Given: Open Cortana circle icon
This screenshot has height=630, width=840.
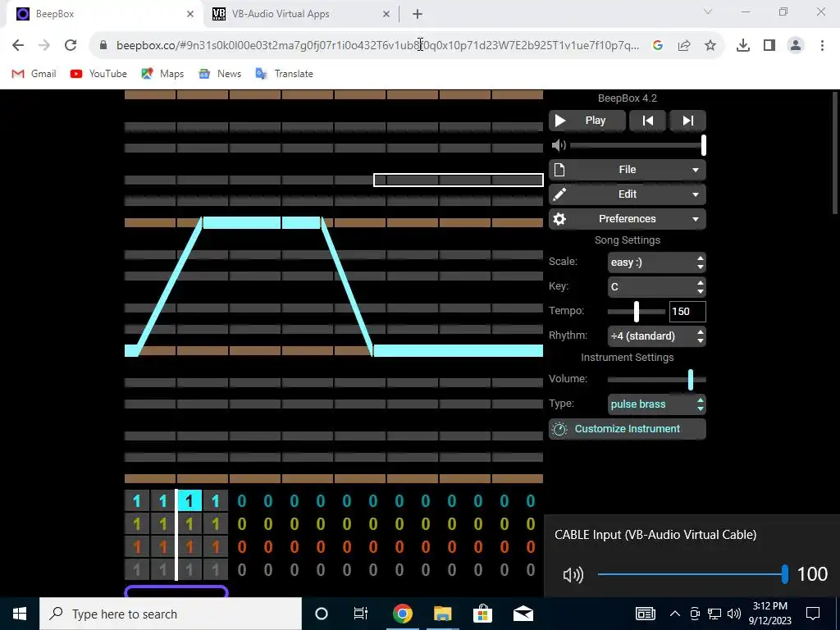Looking at the screenshot, I should (321, 614).
